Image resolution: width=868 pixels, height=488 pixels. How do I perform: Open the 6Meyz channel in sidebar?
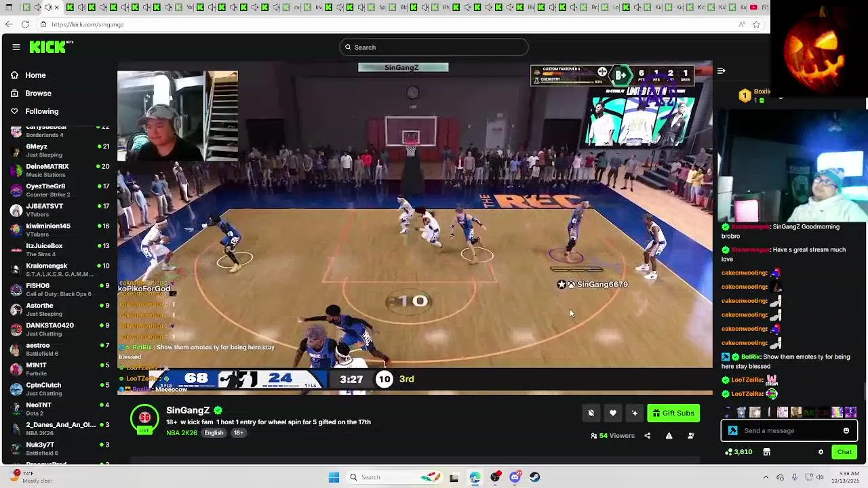click(x=60, y=150)
